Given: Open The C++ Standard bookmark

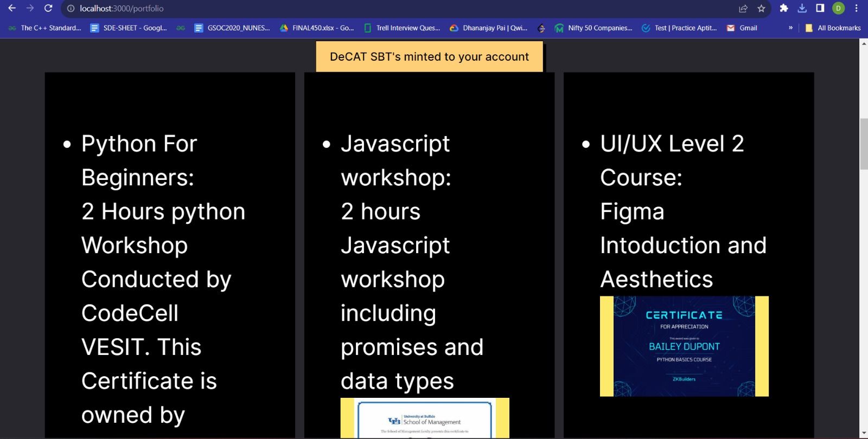Looking at the screenshot, I should (x=44, y=28).
